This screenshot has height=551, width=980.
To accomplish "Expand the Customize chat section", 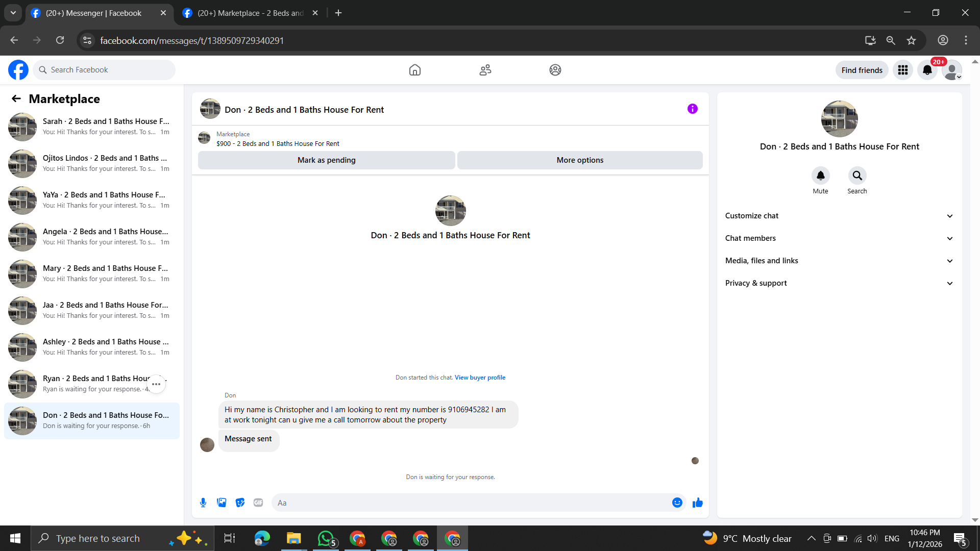I will [x=839, y=216].
